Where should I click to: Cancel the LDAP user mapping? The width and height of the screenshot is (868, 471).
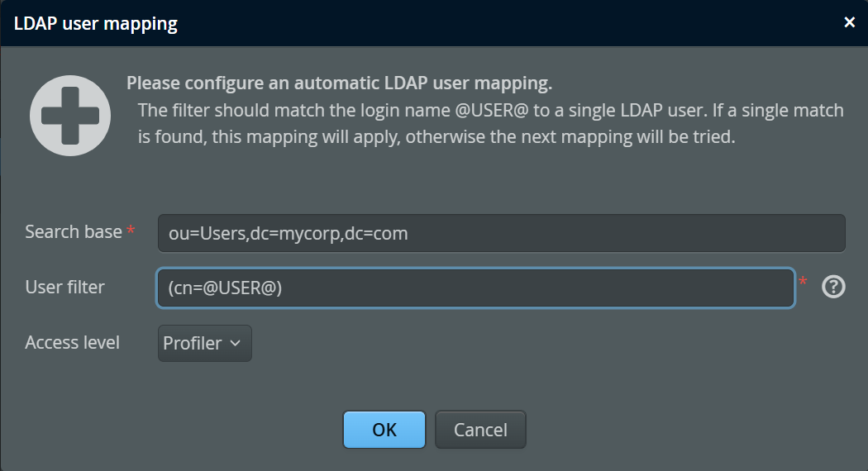pos(480,430)
